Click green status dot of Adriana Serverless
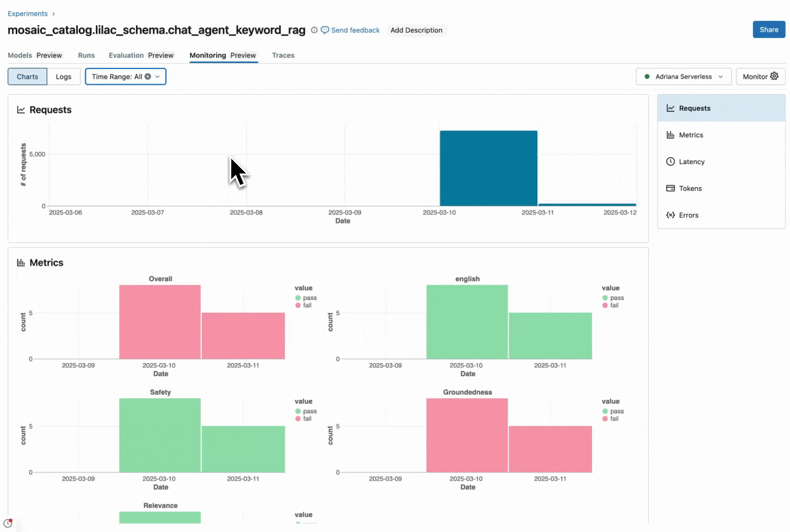 pos(647,77)
